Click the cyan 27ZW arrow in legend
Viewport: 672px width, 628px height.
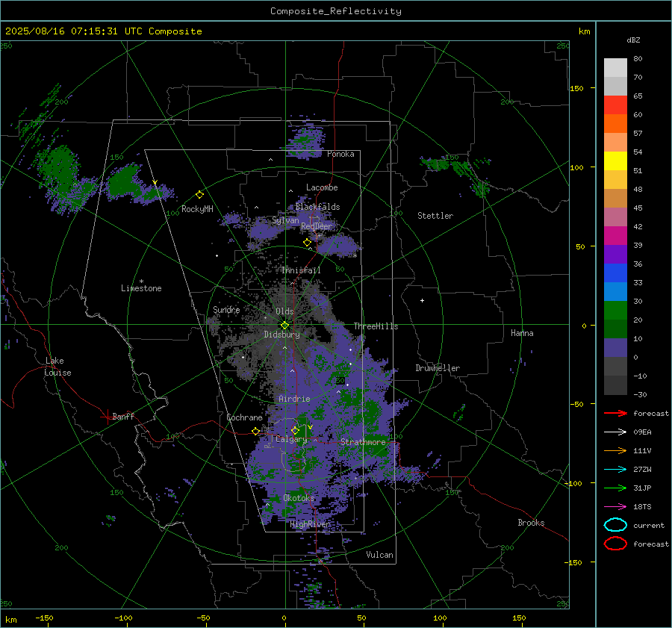click(615, 470)
